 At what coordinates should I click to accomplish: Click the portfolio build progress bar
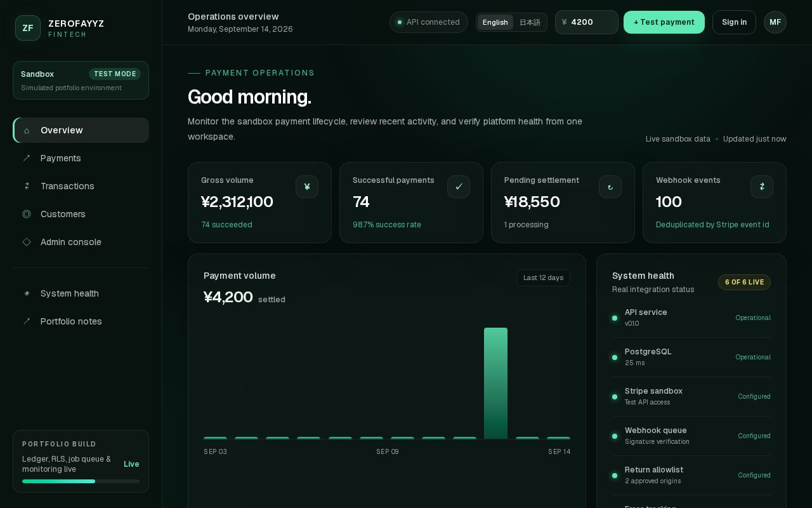tap(81, 481)
